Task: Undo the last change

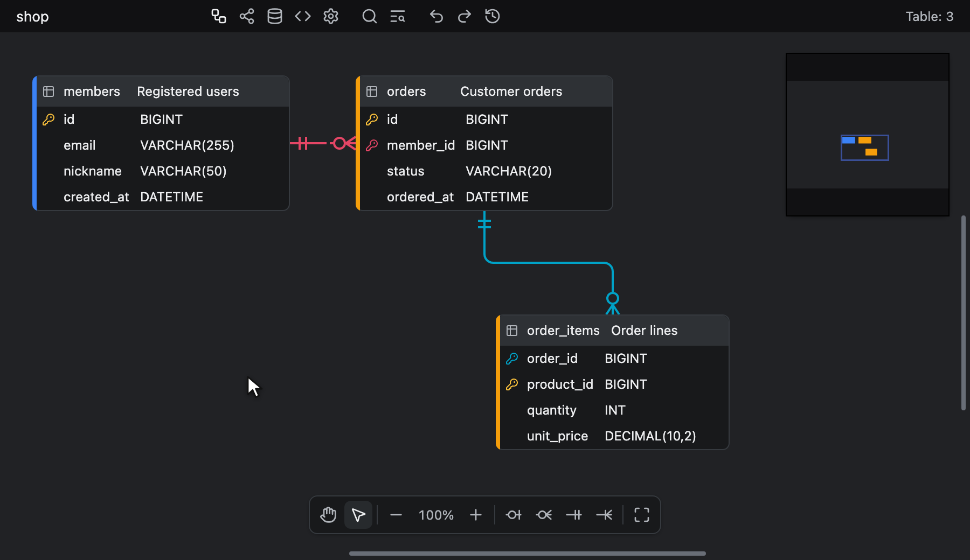Action: [x=436, y=16]
